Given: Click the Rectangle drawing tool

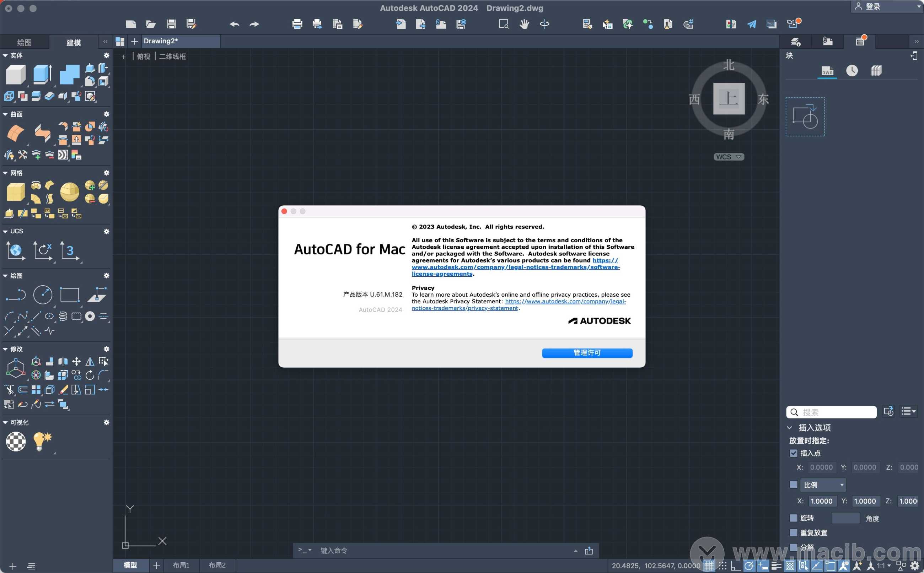Looking at the screenshot, I should [70, 294].
